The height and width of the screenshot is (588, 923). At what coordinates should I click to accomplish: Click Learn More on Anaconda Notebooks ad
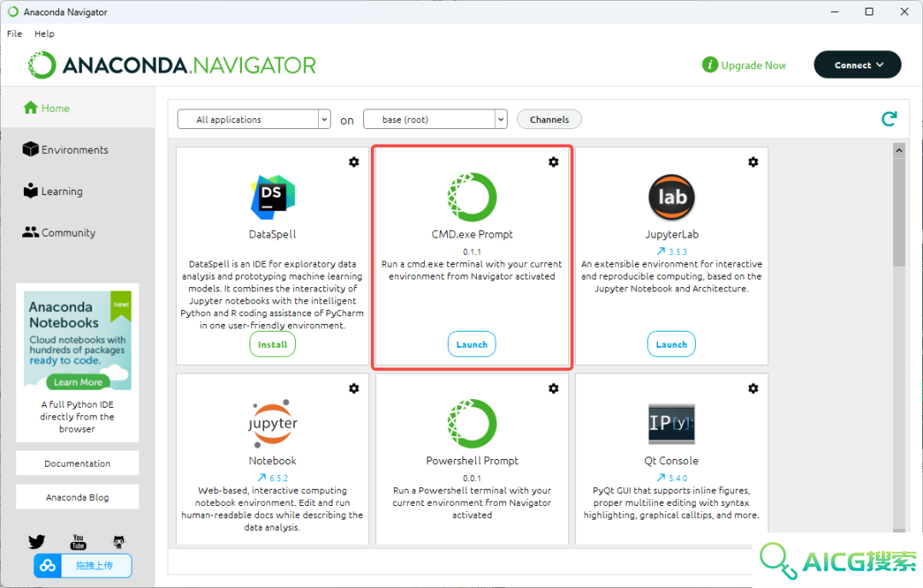(x=78, y=382)
